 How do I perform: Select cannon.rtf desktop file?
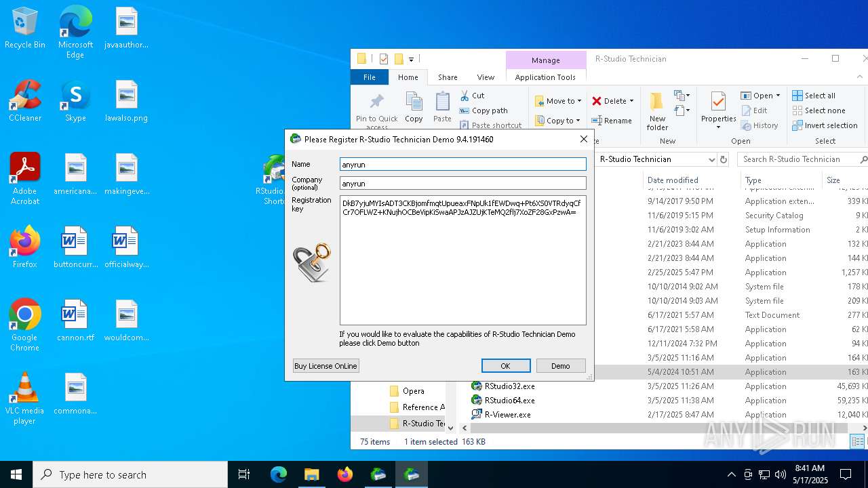click(x=75, y=321)
